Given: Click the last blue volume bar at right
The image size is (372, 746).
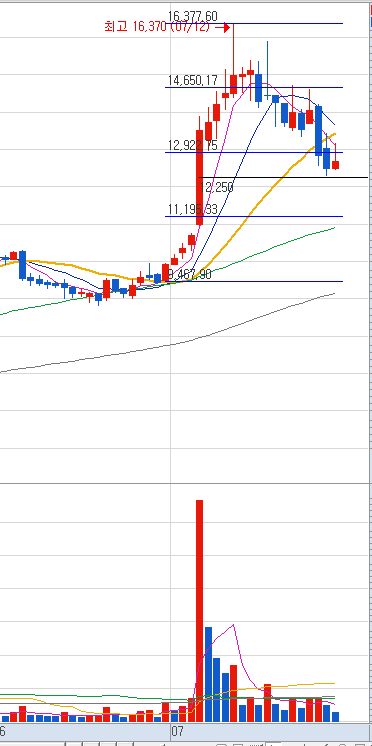Looking at the screenshot, I should pyautogui.click(x=336, y=717).
